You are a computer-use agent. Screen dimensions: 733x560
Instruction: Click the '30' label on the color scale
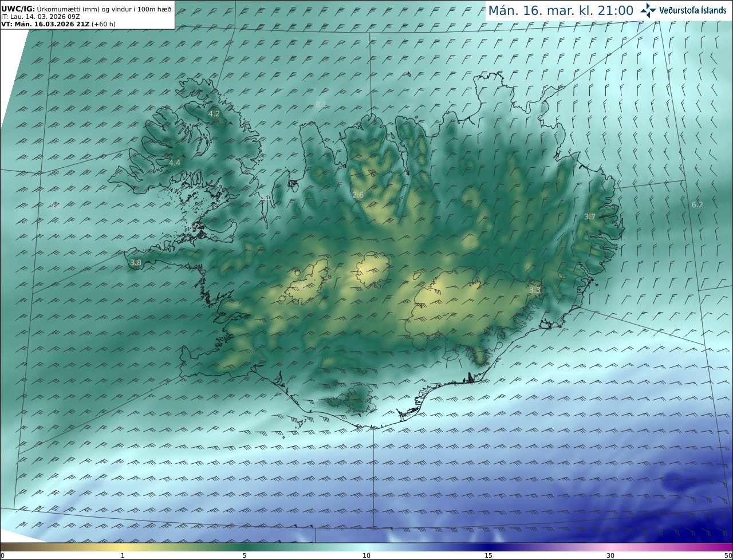pos(610,555)
